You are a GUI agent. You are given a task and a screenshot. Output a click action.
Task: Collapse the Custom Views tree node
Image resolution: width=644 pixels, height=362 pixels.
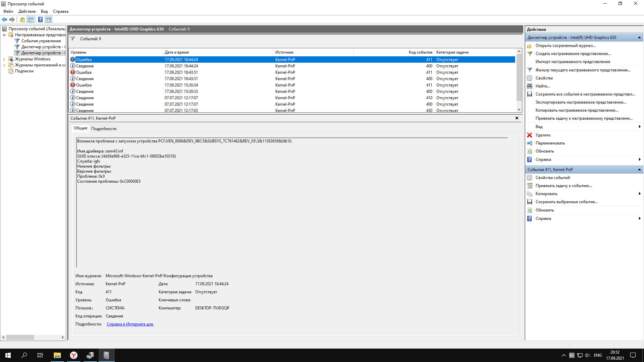point(4,35)
